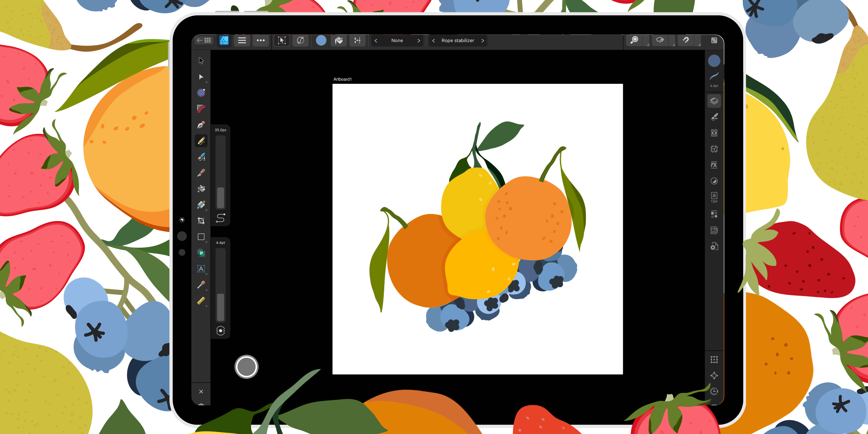Click the blue stroke color circle in toolbar
Screen dimensions: 868x434
point(321,40)
